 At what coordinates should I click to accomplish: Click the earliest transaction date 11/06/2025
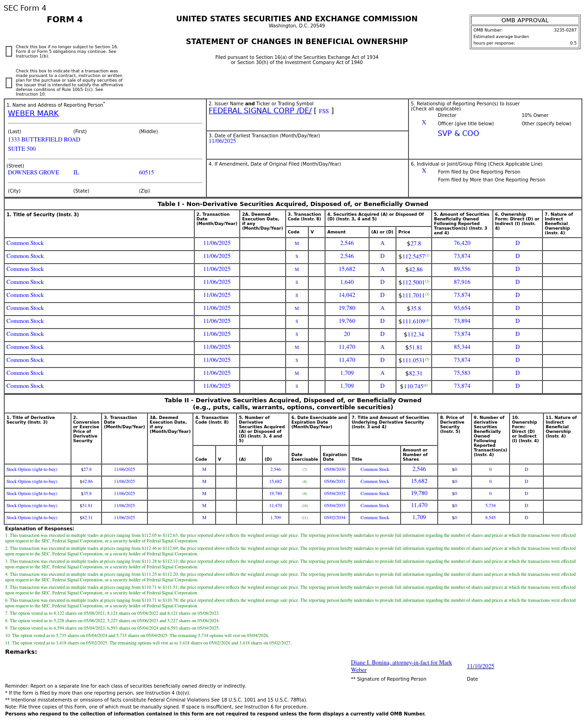click(x=222, y=141)
